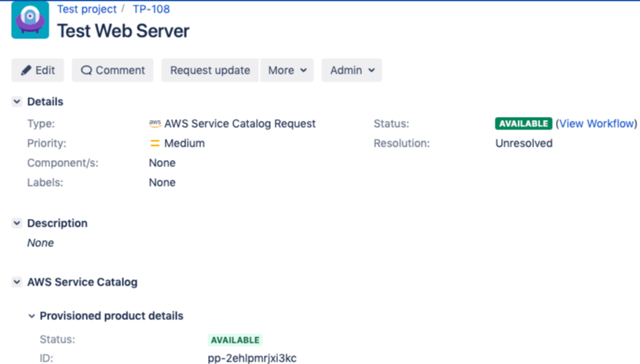Click the Medium priority icon

pos(155,144)
